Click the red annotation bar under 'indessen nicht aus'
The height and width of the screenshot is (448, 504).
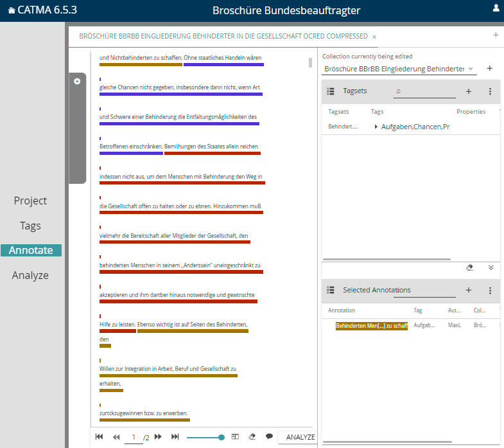click(182, 183)
